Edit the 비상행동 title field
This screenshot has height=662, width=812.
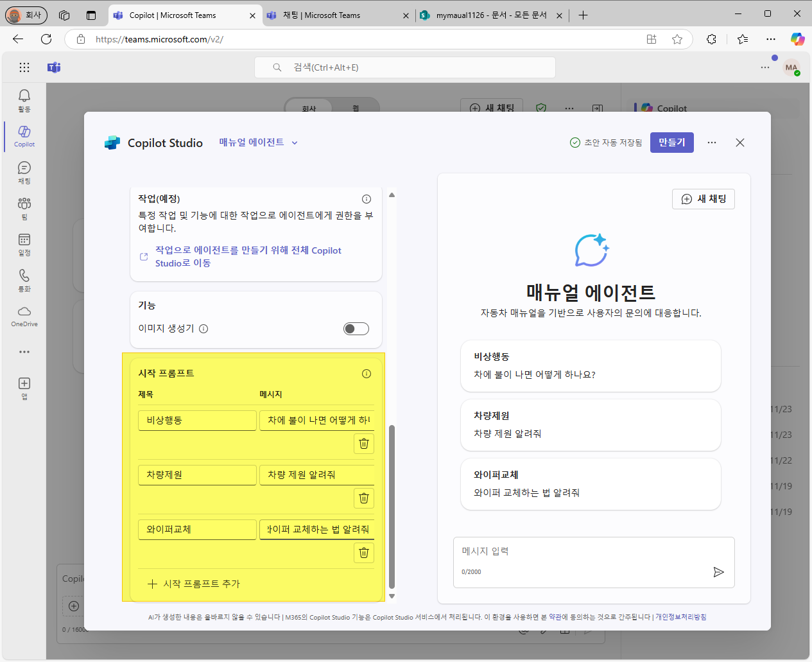(x=197, y=421)
